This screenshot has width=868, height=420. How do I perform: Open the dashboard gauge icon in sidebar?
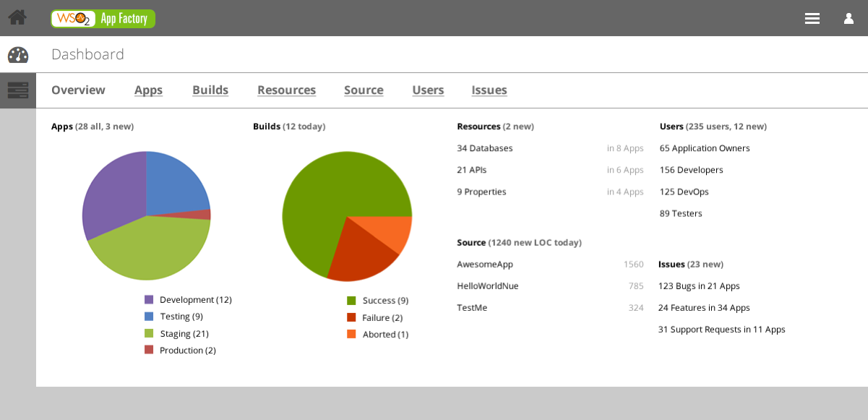tap(18, 55)
